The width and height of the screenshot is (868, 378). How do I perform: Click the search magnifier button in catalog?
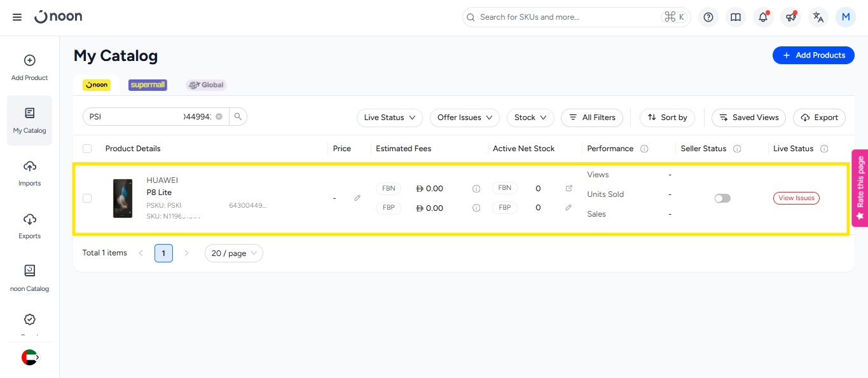[x=238, y=117]
